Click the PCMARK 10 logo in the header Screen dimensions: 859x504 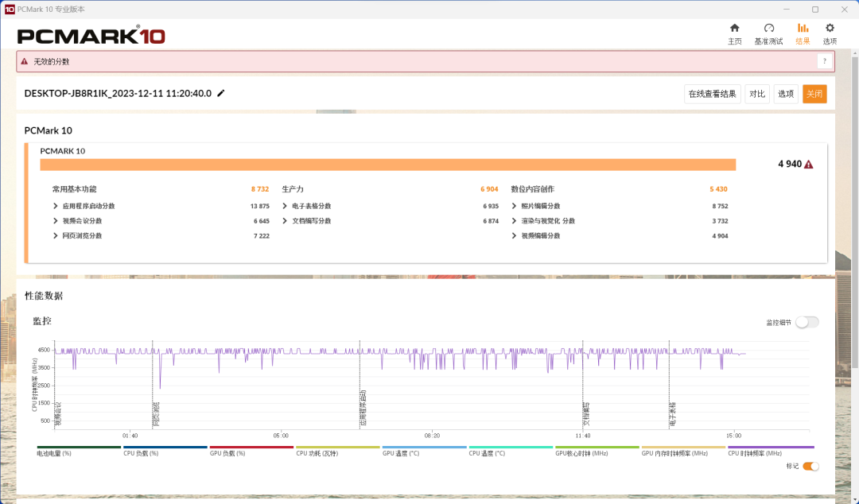[x=91, y=36]
